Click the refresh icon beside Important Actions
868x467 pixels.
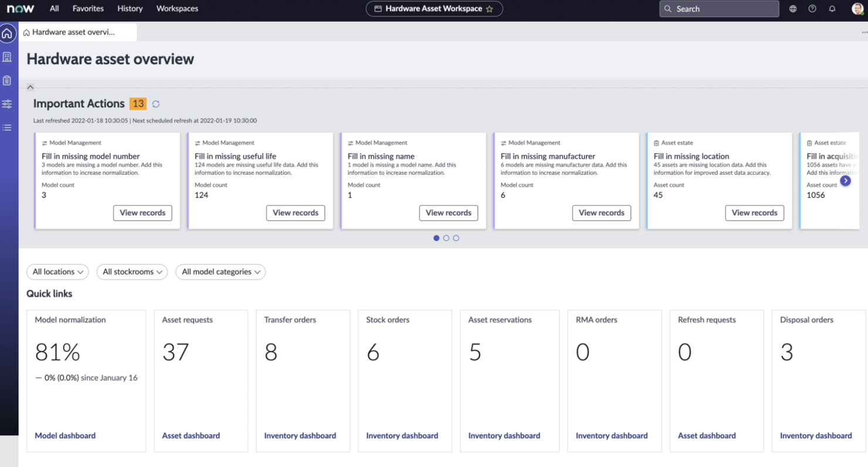155,103
